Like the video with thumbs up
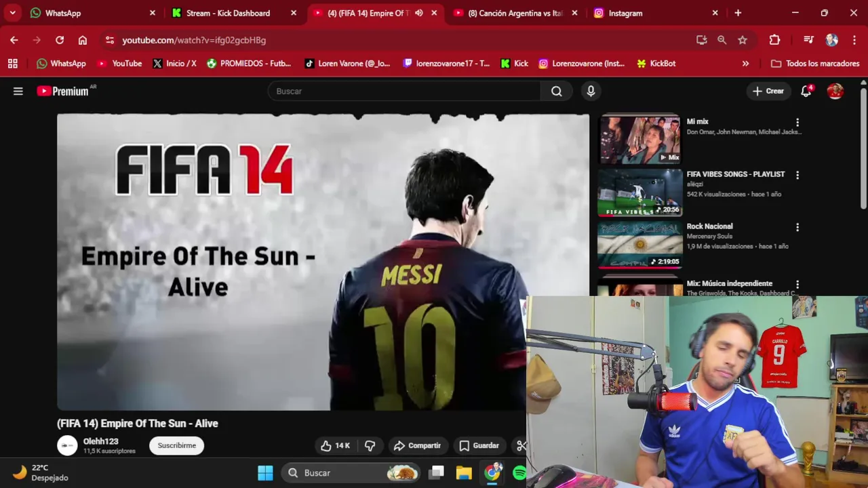Image resolution: width=868 pixels, height=488 pixels. 336,445
